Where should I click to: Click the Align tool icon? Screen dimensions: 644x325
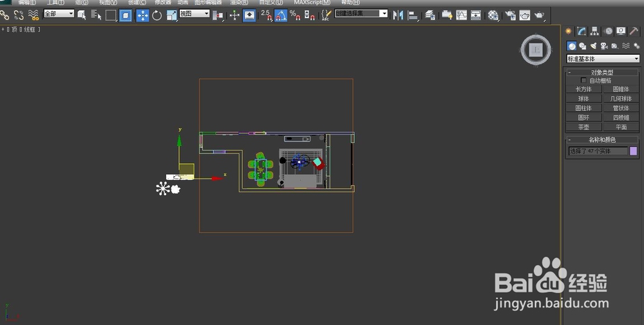click(x=413, y=15)
